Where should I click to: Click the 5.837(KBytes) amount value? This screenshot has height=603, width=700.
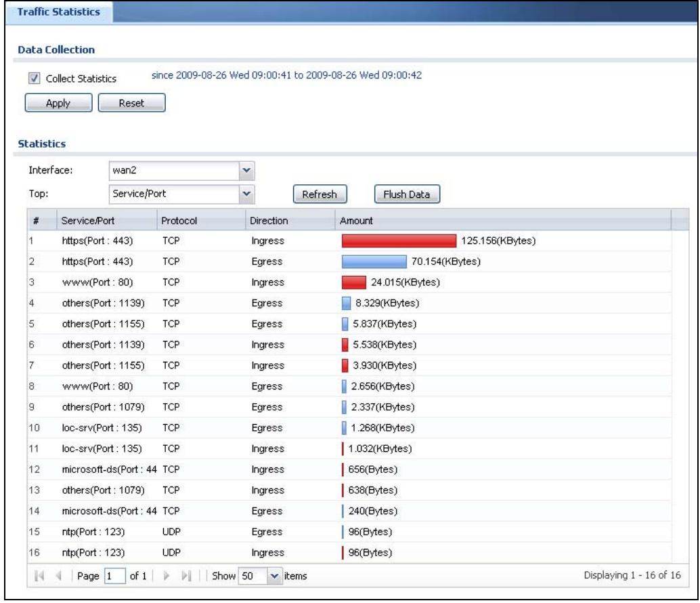tap(385, 324)
